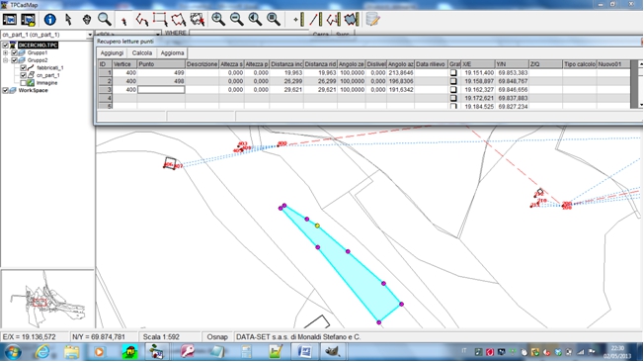
Task: Choose the rectangle selection tool
Action: [160, 20]
